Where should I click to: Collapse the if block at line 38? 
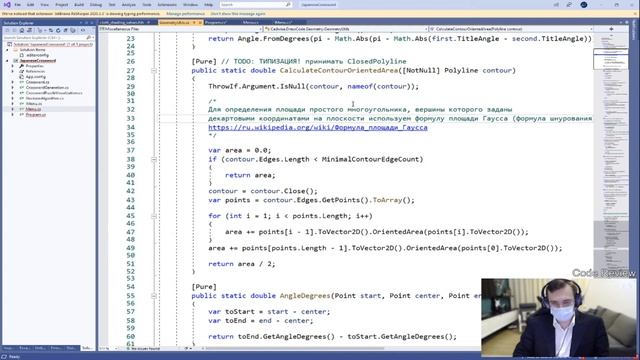click(x=154, y=159)
